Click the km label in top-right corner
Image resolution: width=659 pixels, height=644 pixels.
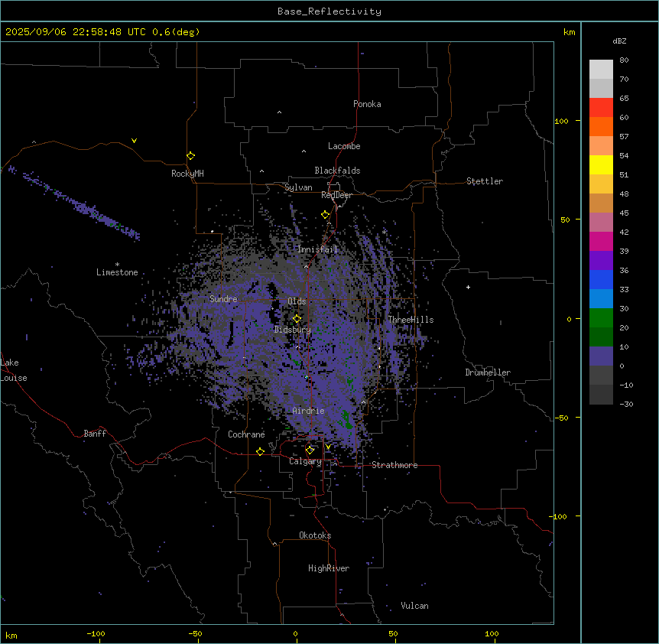tap(569, 32)
